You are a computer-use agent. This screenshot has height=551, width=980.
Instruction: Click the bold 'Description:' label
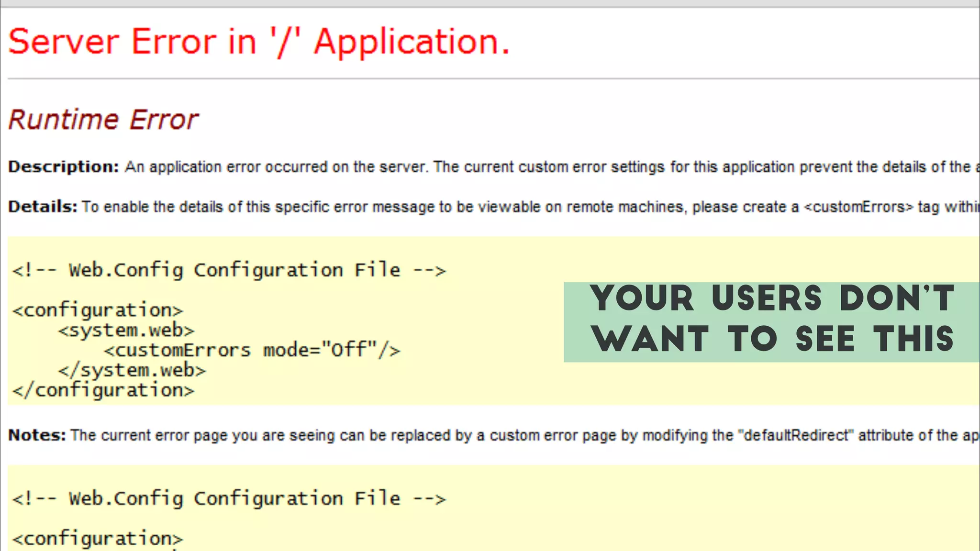point(63,167)
